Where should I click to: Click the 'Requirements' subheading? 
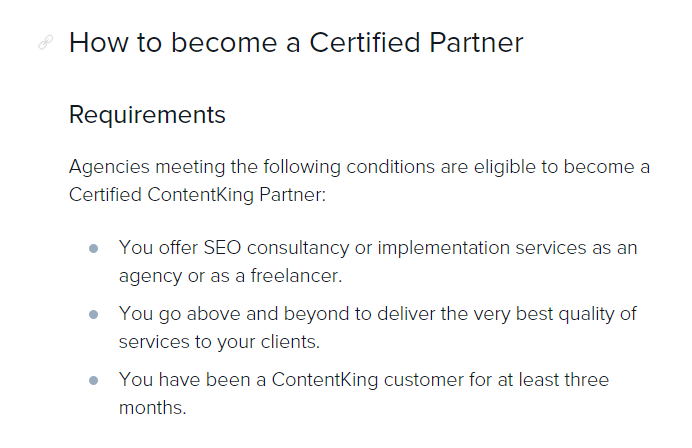coord(147,115)
